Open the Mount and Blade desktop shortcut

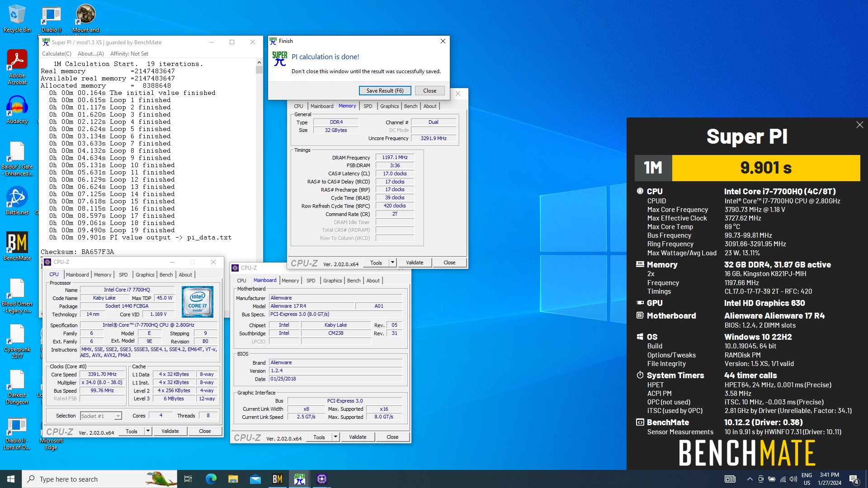pos(85,18)
